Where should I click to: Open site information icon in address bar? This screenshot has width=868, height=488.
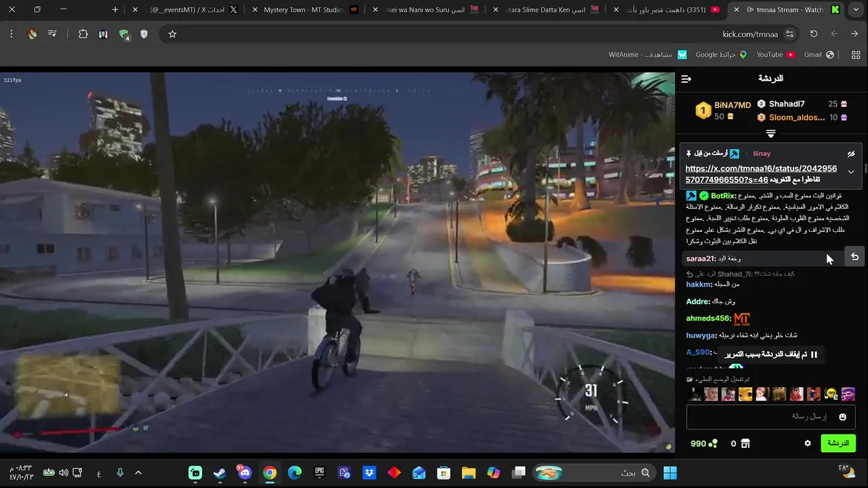click(789, 34)
